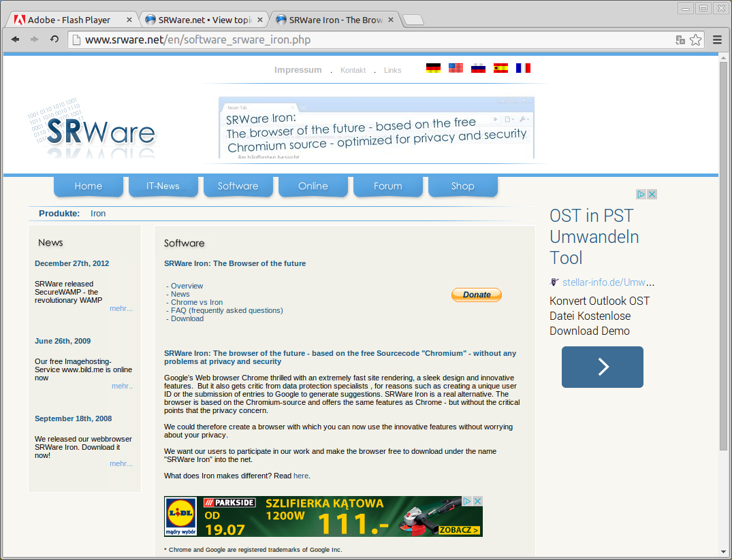Click the Donate button
The width and height of the screenshot is (732, 560).
pyautogui.click(x=477, y=295)
